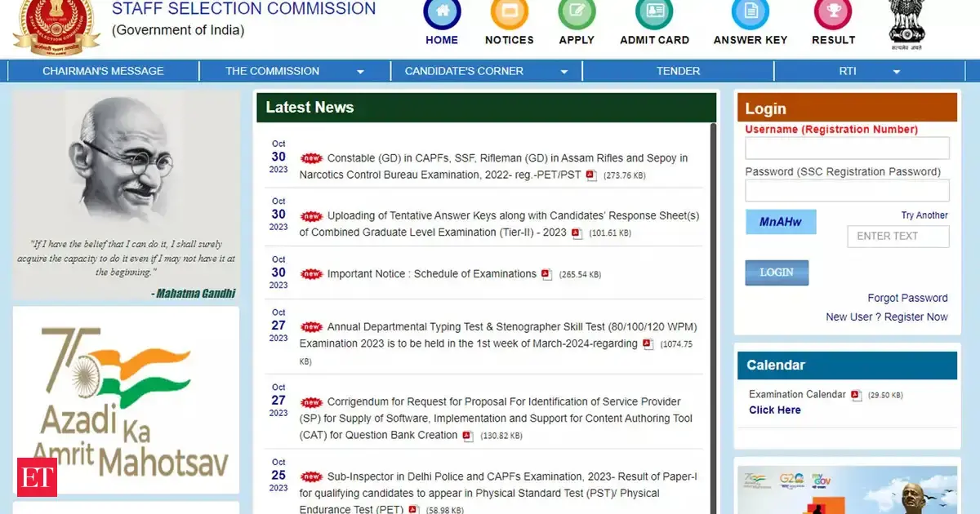Image resolution: width=980 pixels, height=514 pixels.
Task: Click the Latest News scrollbar
Action: (x=712, y=318)
